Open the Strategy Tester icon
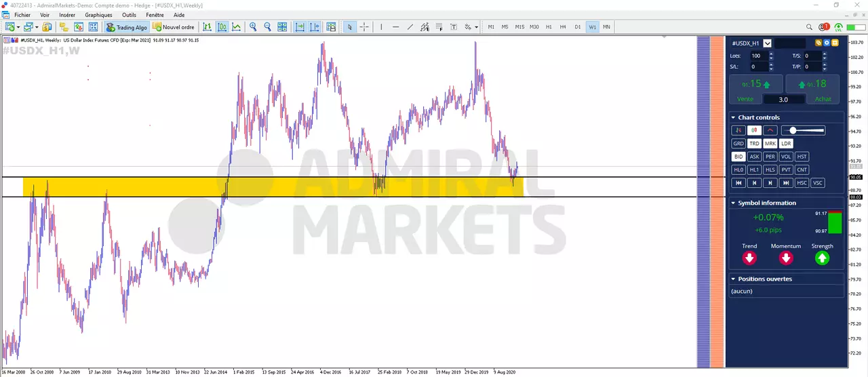Viewport: 868px width, 377px height. pos(93,27)
